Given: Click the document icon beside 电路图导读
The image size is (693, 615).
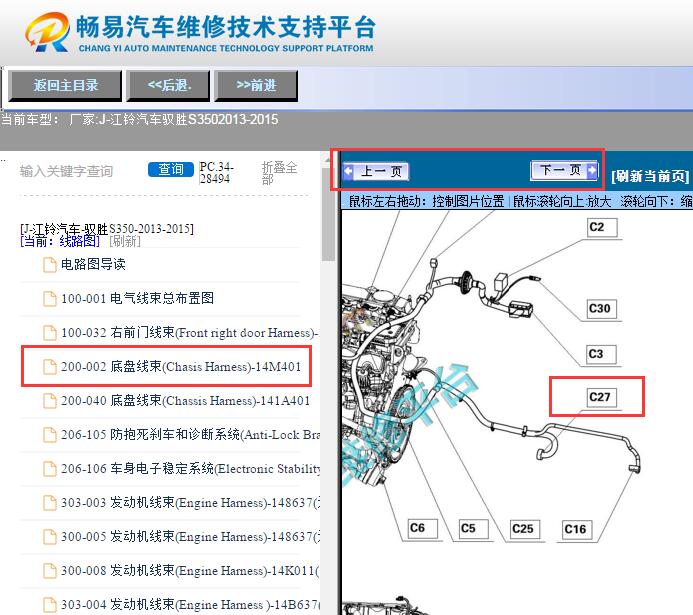Looking at the screenshot, I should [x=50, y=265].
